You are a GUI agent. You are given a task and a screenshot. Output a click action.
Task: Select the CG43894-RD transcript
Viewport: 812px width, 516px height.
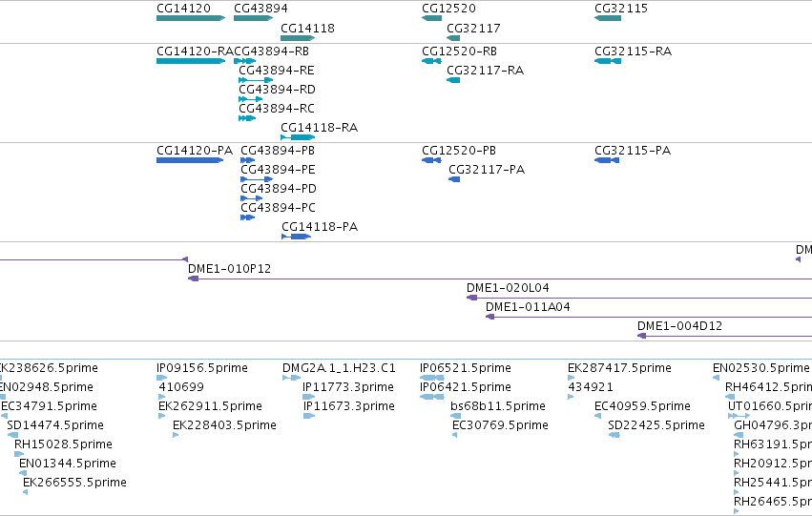[x=251, y=99]
